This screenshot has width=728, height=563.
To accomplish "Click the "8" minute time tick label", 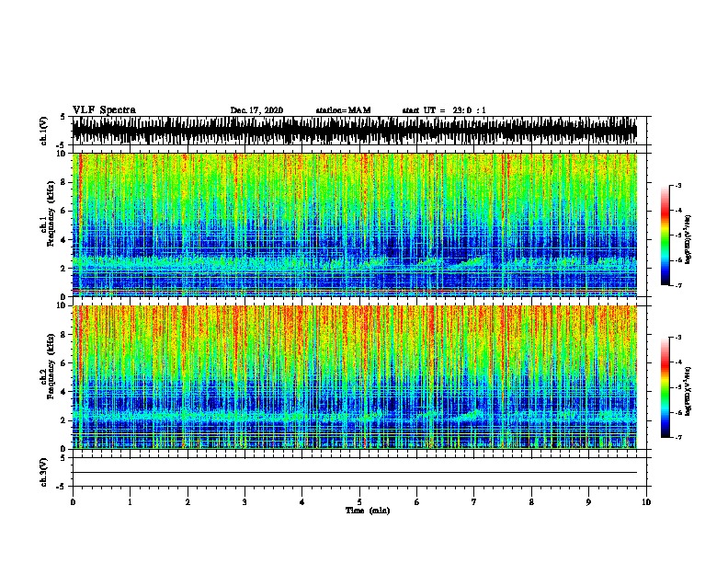I will click(531, 502).
